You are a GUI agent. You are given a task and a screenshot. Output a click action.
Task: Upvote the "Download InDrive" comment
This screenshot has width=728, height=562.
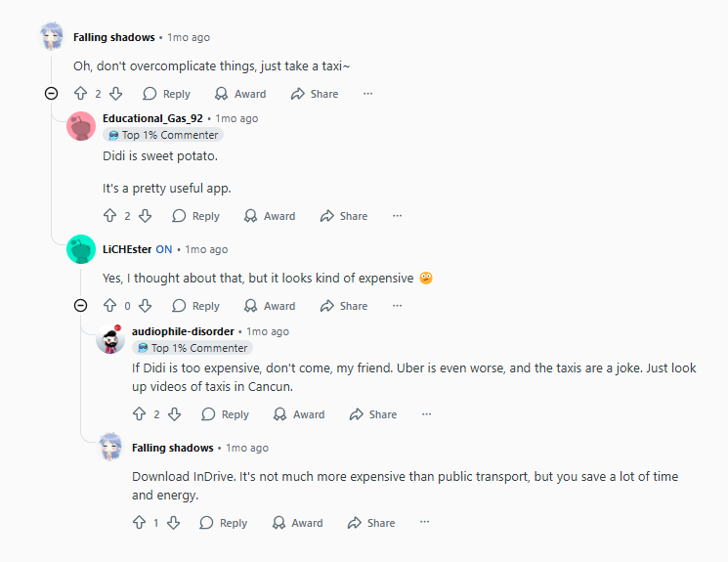pyautogui.click(x=140, y=523)
